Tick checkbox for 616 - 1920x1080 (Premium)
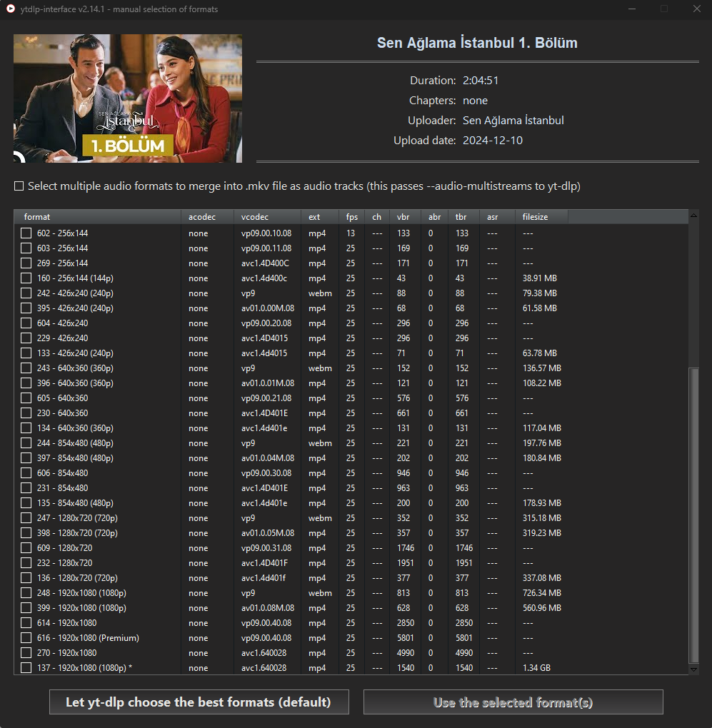The width and height of the screenshot is (712, 728). (26, 638)
